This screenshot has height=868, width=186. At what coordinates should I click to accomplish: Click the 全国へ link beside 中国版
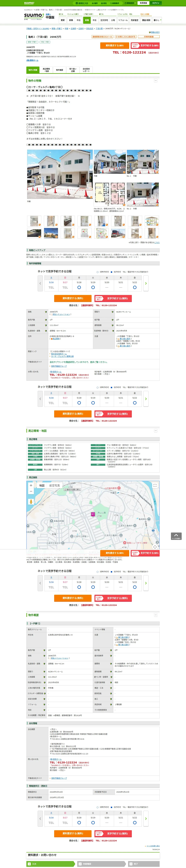tap(48, 14)
